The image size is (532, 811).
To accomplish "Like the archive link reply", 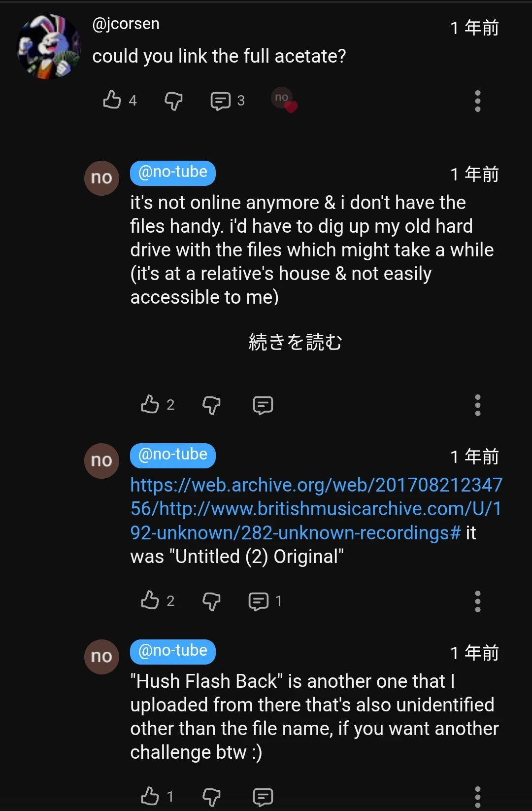I will (150, 600).
